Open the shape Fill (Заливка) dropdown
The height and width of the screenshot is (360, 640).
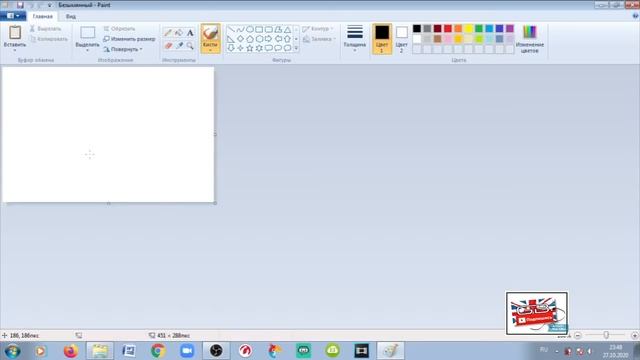(x=319, y=39)
